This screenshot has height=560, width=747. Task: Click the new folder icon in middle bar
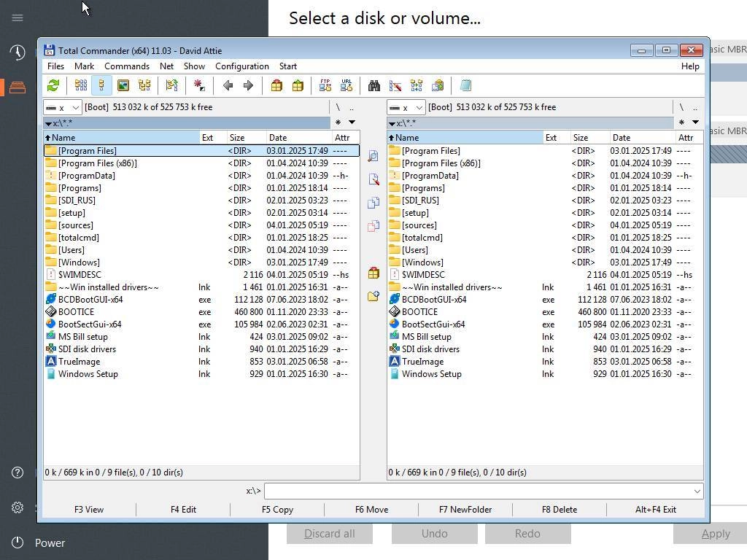coord(373,296)
